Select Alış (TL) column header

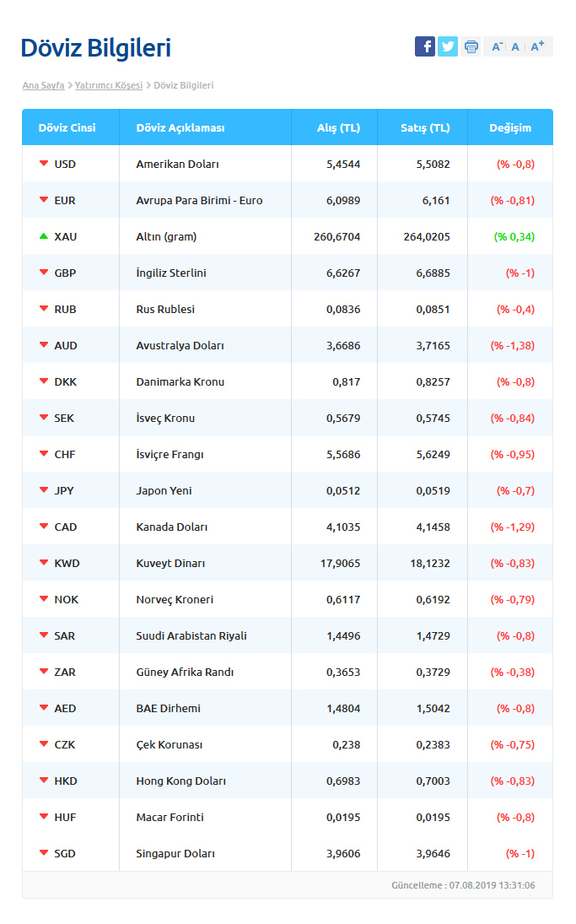click(338, 128)
